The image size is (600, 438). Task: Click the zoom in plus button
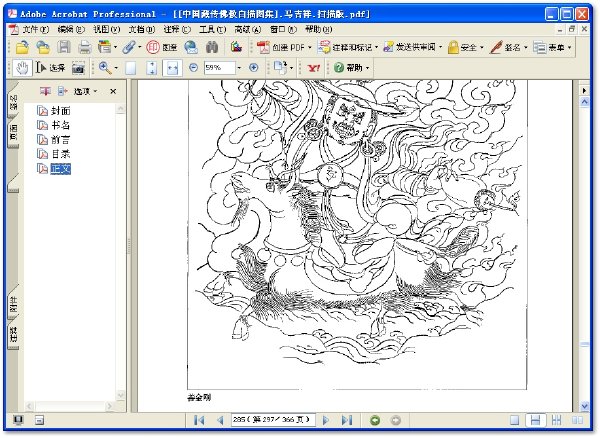(253, 68)
